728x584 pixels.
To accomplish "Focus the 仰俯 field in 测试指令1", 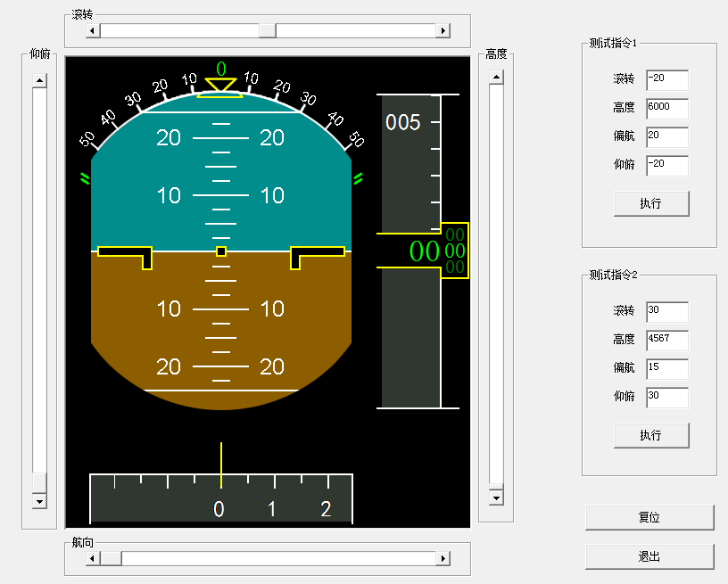I will [x=667, y=166].
